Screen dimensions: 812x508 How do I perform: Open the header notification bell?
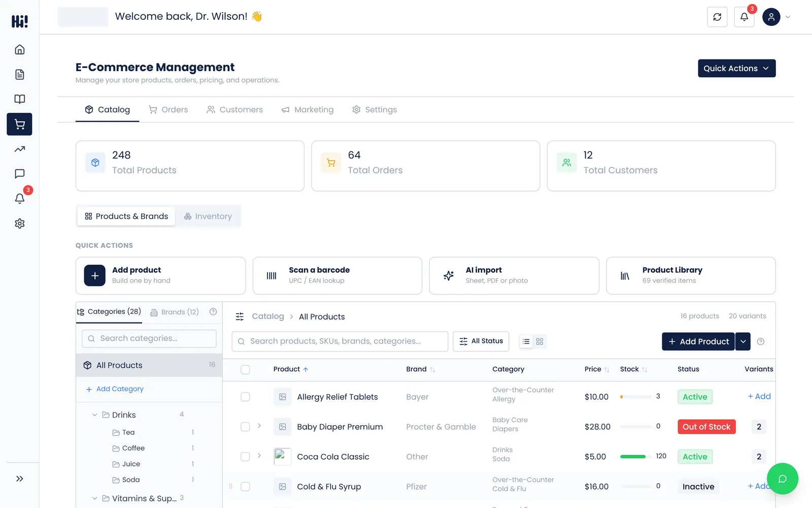744,17
